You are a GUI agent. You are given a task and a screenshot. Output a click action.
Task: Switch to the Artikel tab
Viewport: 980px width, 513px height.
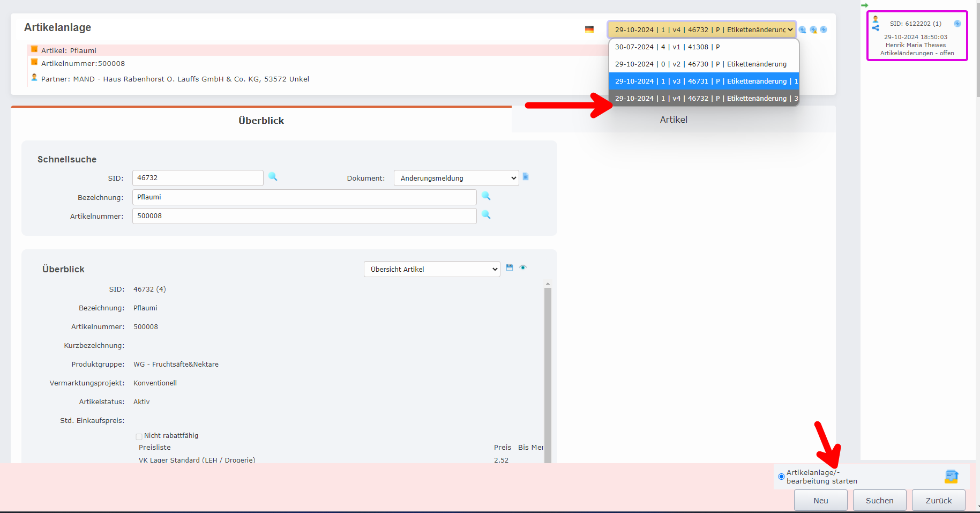(x=673, y=120)
